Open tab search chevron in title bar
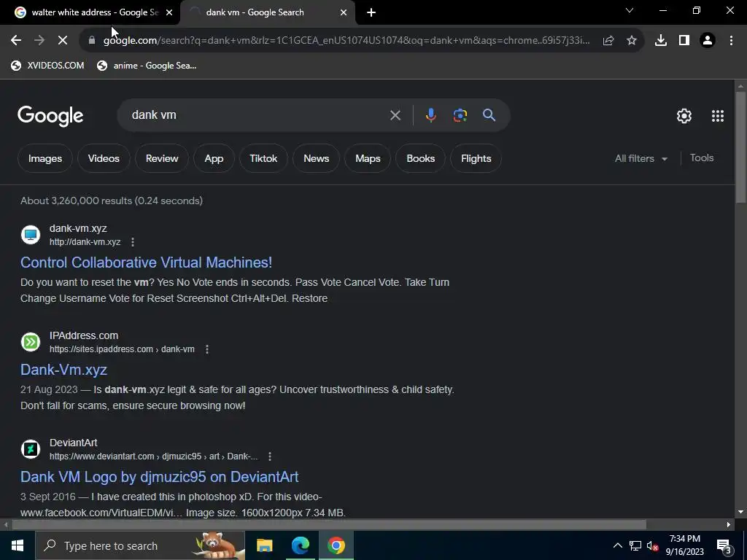 pos(630,10)
